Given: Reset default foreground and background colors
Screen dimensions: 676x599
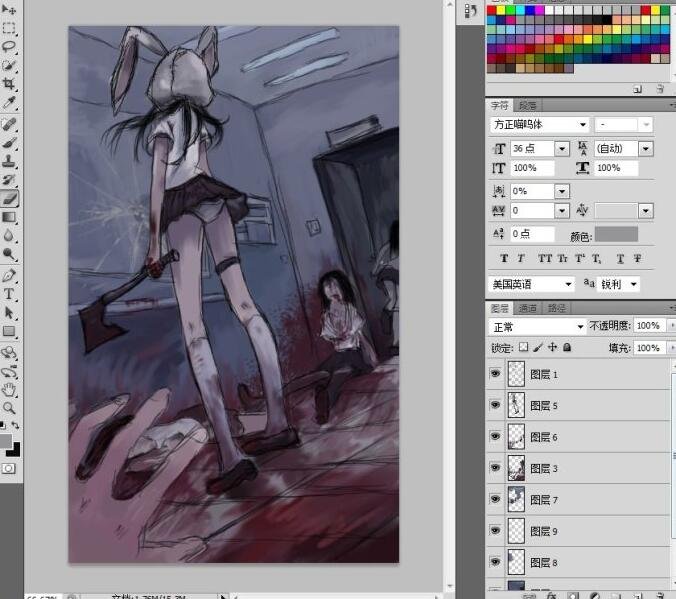Looking at the screenshot, I should (x=3, y=426).
